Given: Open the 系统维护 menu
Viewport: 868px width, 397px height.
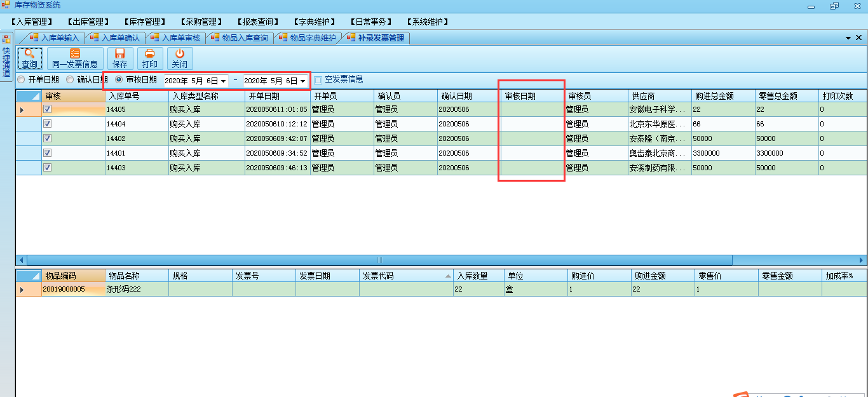Looking at the screenshot, I should [427, 22].
